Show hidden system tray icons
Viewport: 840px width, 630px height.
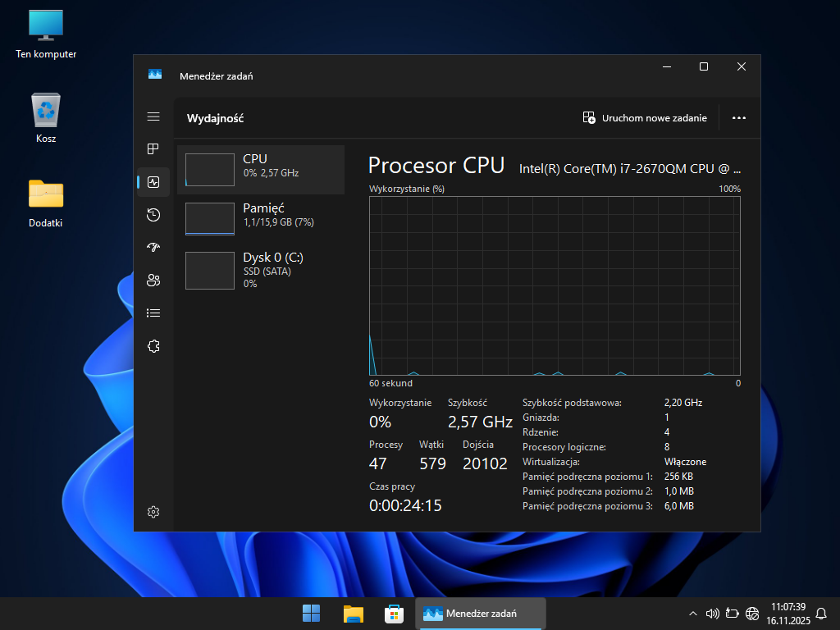tap(693, 614)
